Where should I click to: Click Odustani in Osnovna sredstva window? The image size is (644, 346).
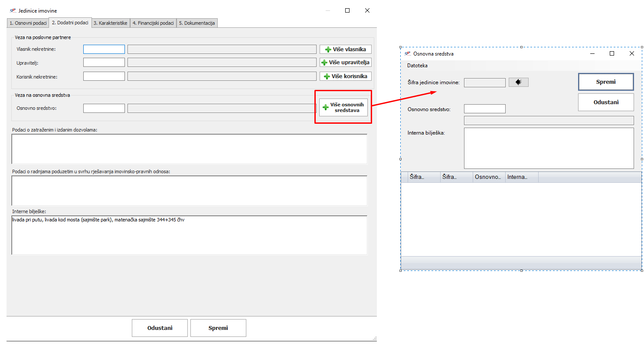(x=605, y=102)
